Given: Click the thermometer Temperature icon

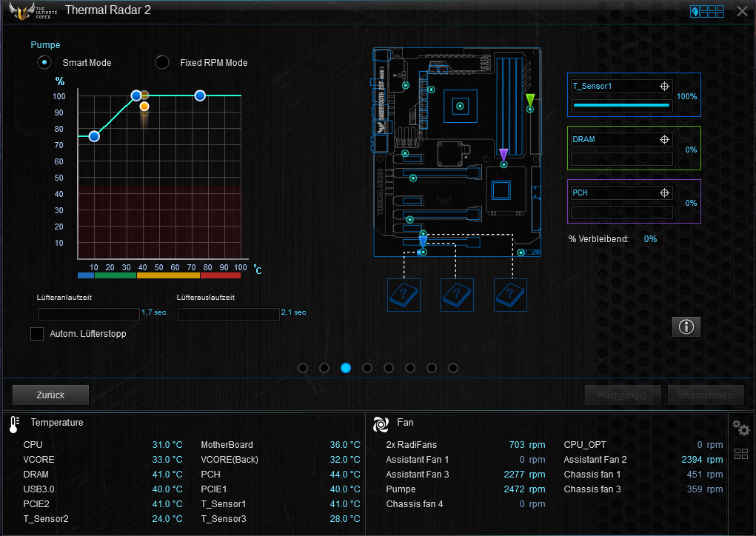Looking at the screenshot, I should [x=14, y=425].
